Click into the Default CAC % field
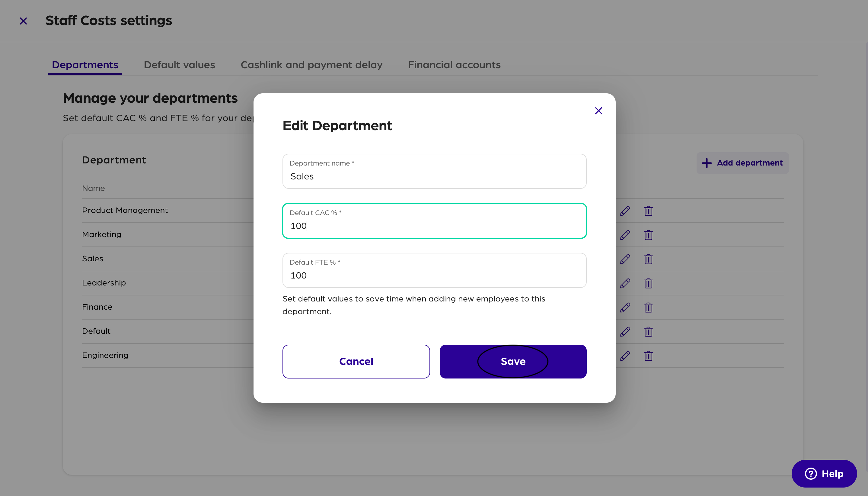This screenshot has width=868, height=496. (434, 221)
